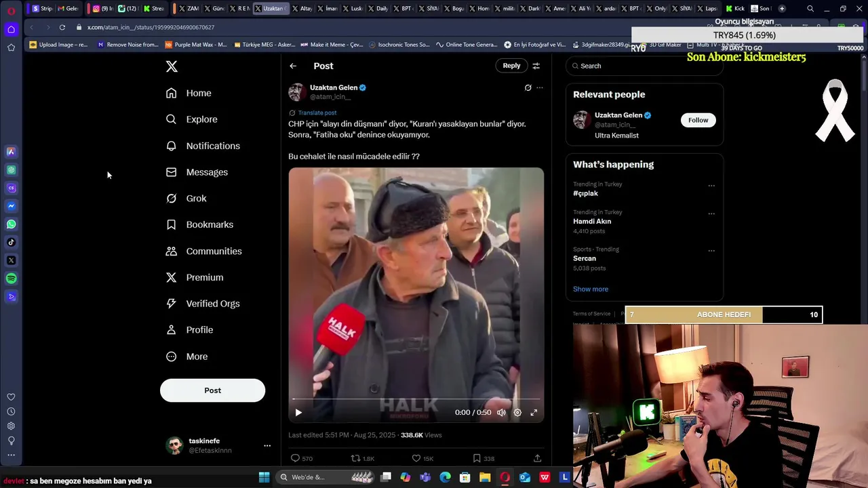Click the white Post button
Screen dimensions: 868x488
[x=212, y=390]
